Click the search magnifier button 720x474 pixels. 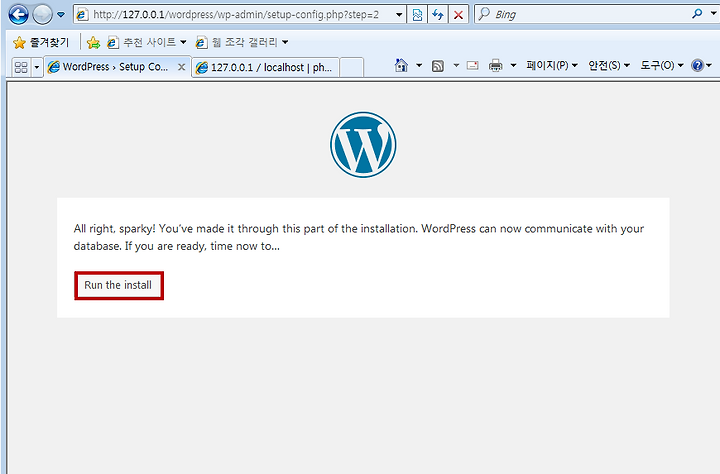pos(697,14)
